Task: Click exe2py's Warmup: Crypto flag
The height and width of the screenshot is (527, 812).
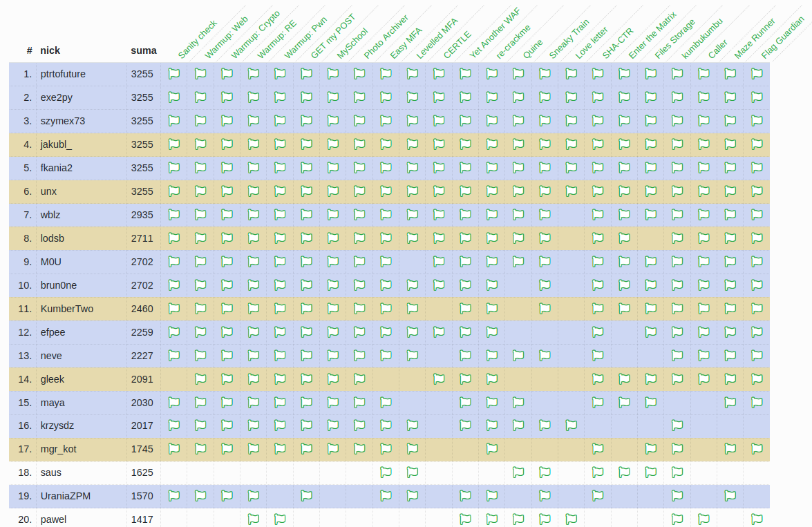Action: [227, 97]
